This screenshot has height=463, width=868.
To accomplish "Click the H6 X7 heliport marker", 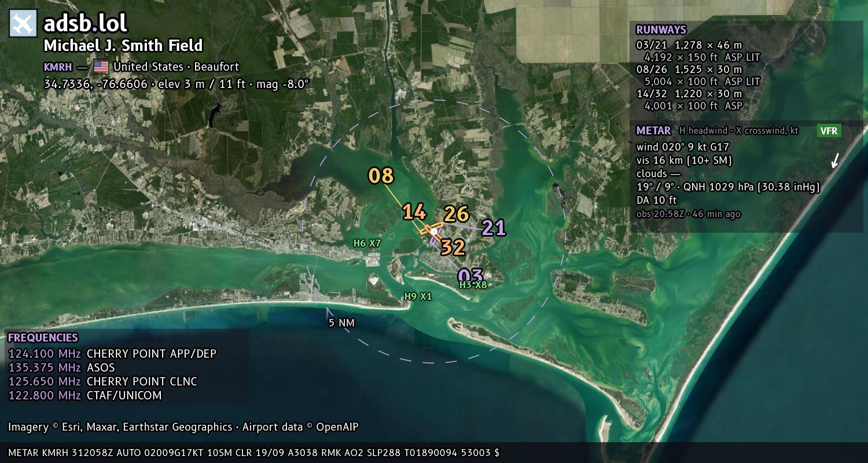I will click(367, 243).
